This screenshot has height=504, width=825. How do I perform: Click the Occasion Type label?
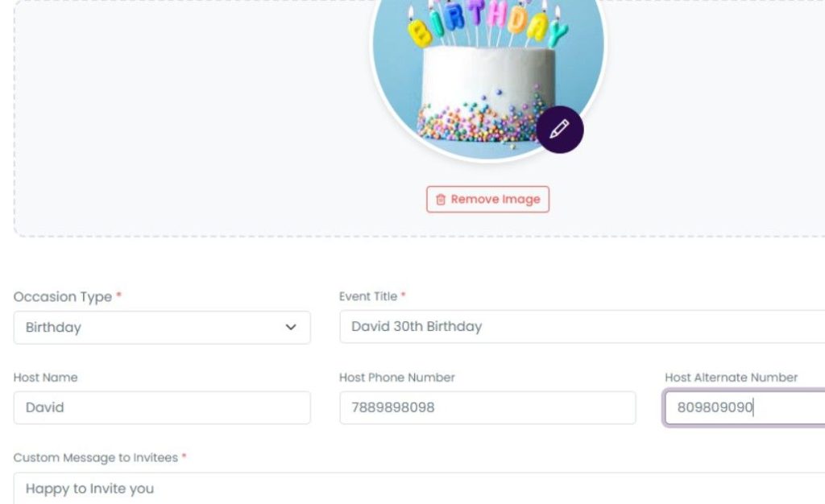63,297
